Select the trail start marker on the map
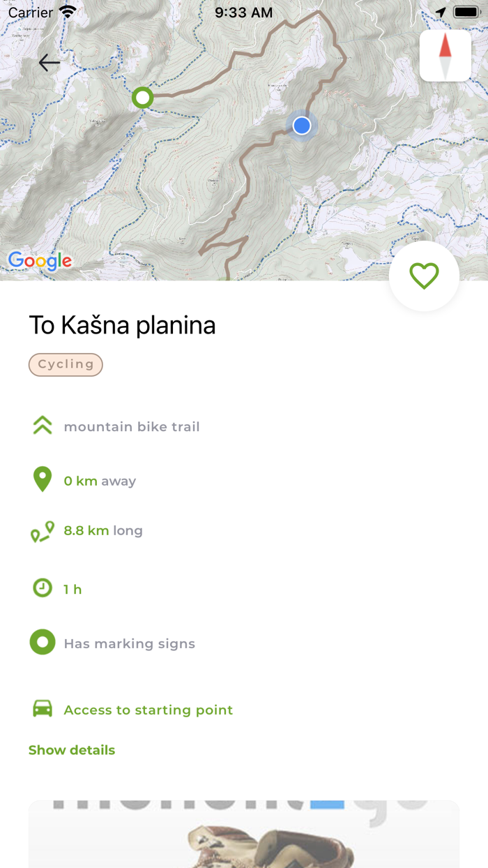488x868 pixels. 142,98
